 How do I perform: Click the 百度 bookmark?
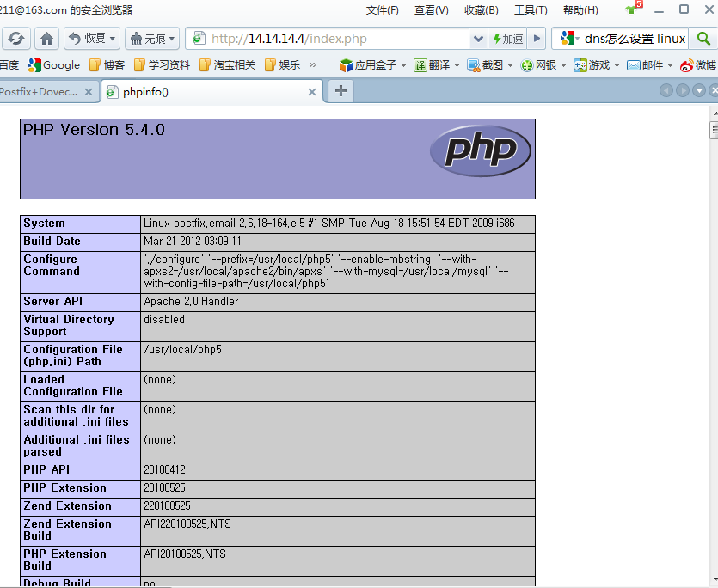(x=9, y=65)
